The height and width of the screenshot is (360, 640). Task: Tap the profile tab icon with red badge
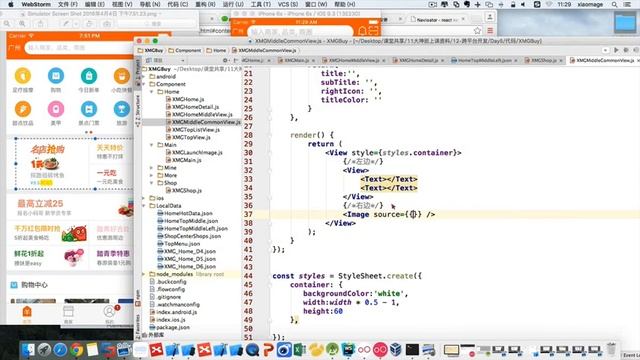[x=109, y=312]
